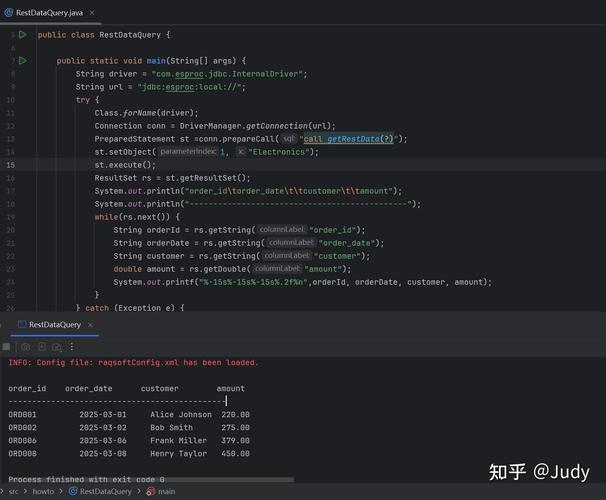Click the camera icon next to vertical dots
Screen dimensions: 606x500
pos(56,347)
